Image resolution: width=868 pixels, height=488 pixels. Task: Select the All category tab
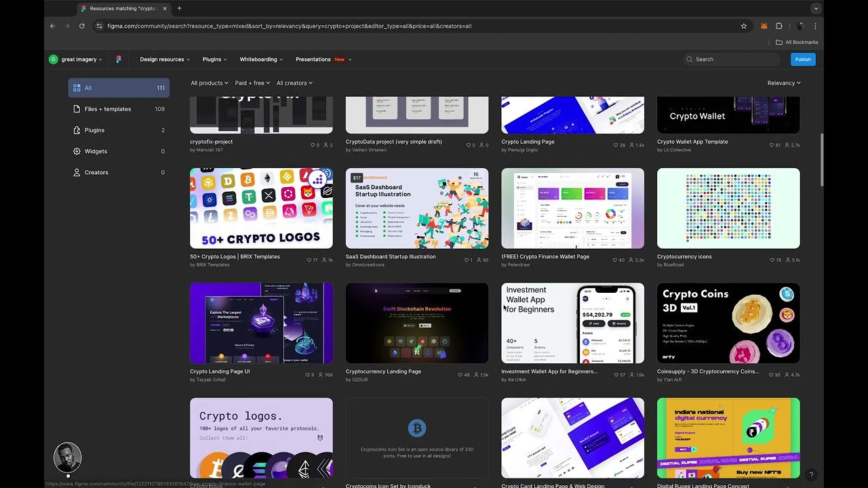(119, 87)
